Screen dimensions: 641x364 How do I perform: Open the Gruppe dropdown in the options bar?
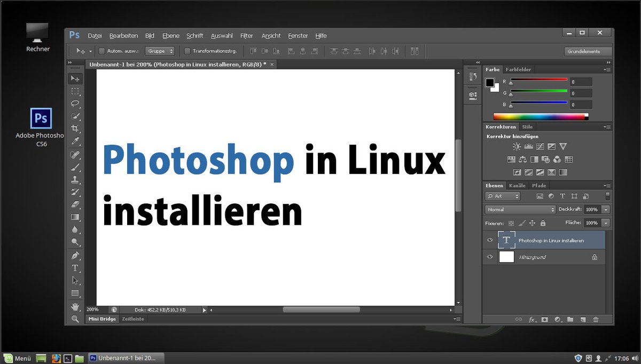pos(160,51)
